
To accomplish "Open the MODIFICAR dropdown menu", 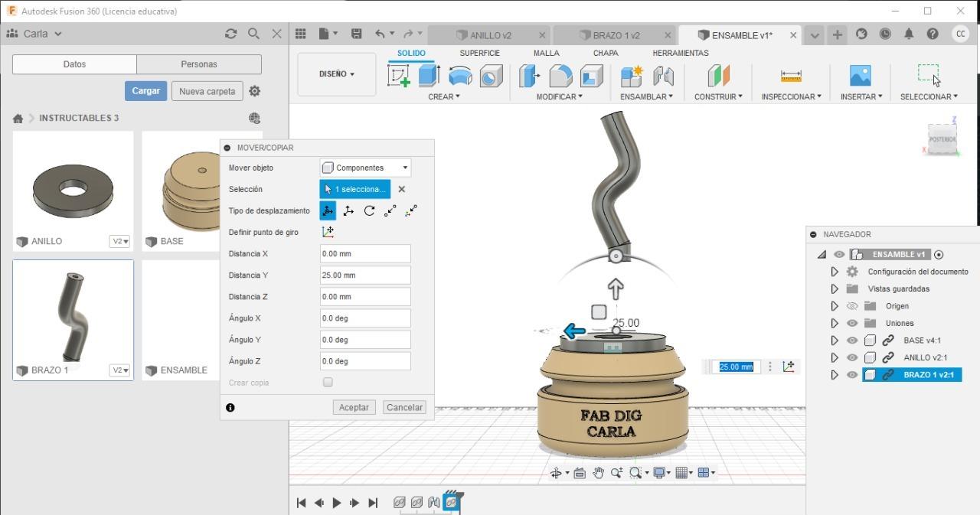I will [559, 96].
